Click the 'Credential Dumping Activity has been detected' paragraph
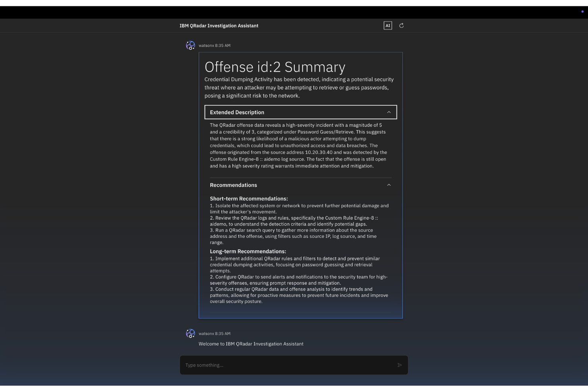The image size is (588, 392). click(299, 87)
